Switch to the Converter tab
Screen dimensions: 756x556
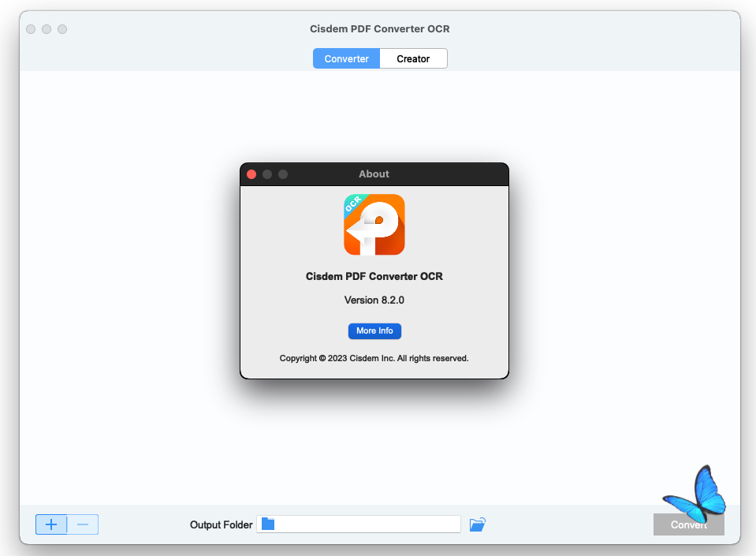tap(346, 58)
